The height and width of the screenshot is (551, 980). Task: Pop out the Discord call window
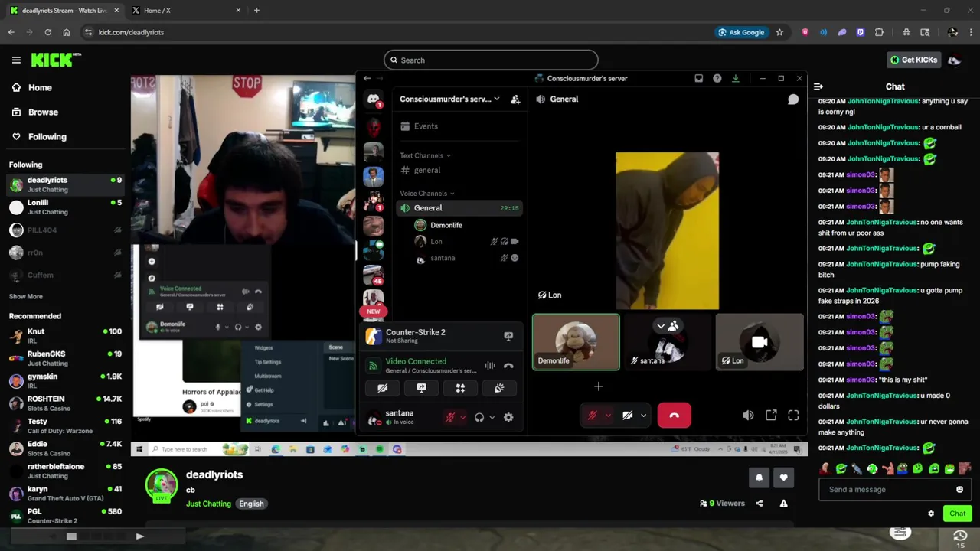click(771, 416)
